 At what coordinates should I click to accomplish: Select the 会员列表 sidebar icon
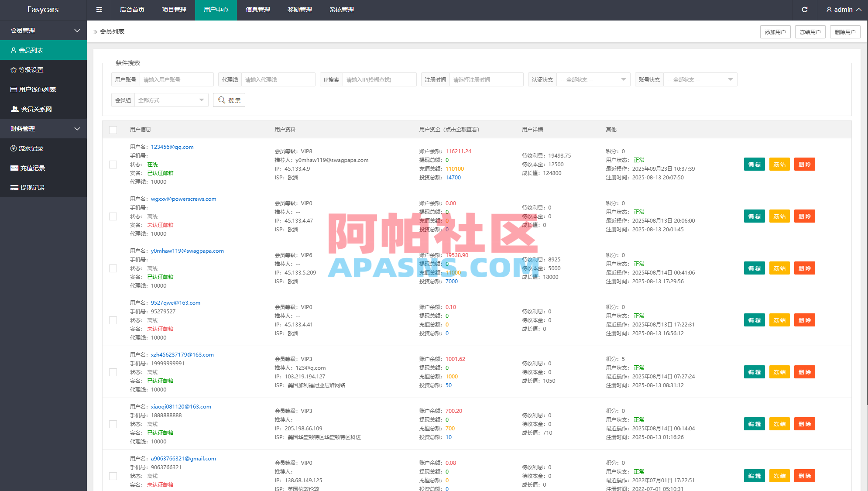(14, 50)
